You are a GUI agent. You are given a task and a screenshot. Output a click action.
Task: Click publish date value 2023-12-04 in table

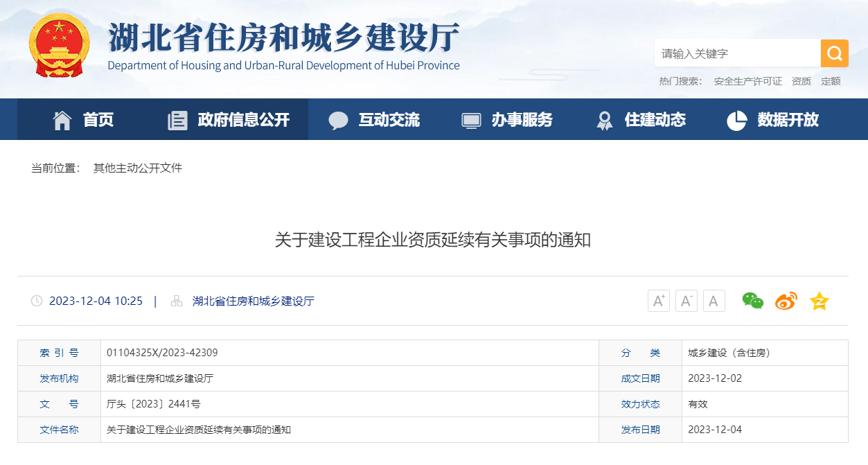(715, 430)
